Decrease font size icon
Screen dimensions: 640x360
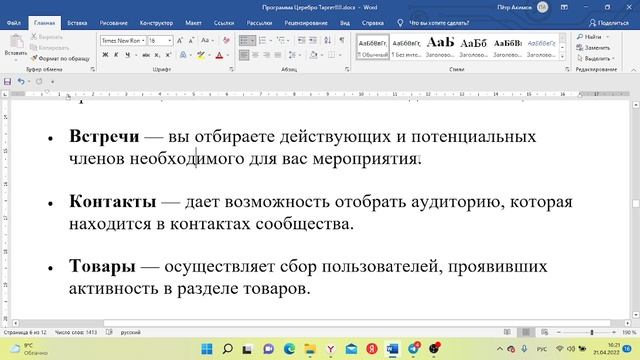click(x=191, y=40)
